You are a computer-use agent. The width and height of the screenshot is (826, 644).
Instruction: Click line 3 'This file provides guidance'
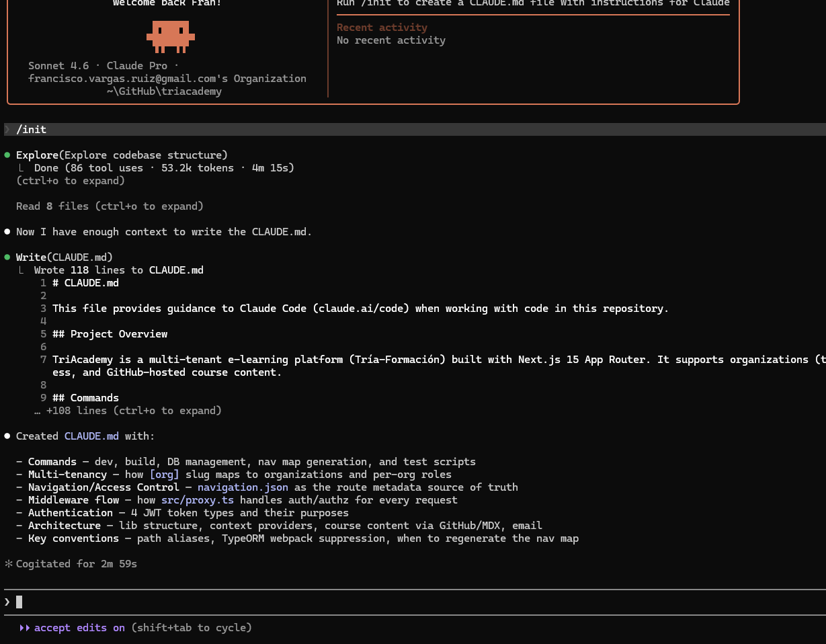coord(360,309)
